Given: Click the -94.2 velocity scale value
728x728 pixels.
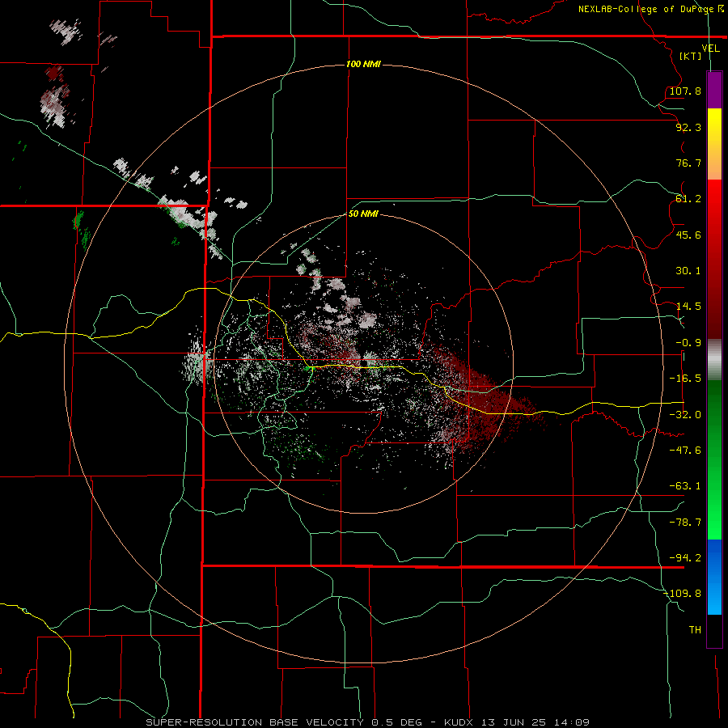Looking at the screenshot, I should (685, 558).
